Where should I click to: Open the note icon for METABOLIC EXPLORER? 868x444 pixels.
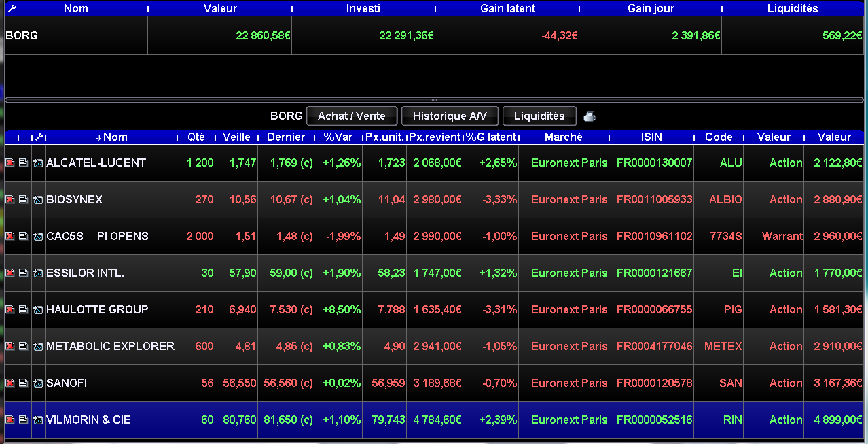(x=23, y=347)
